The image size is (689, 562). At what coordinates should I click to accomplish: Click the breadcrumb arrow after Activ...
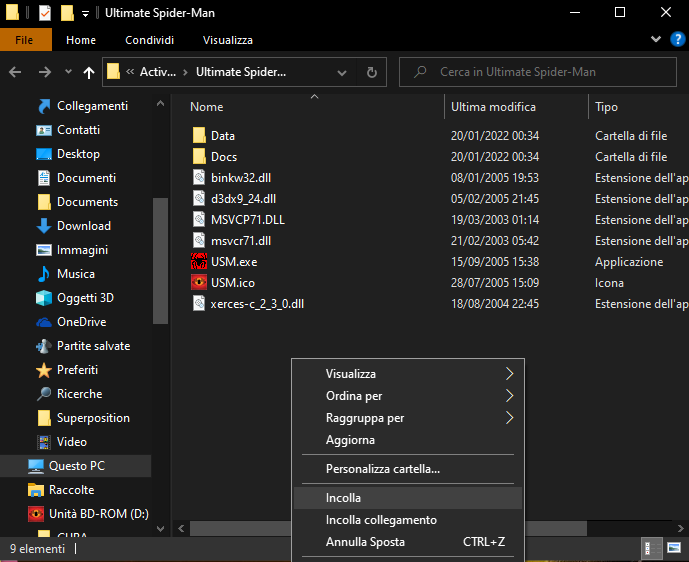[x=185, y=72]
